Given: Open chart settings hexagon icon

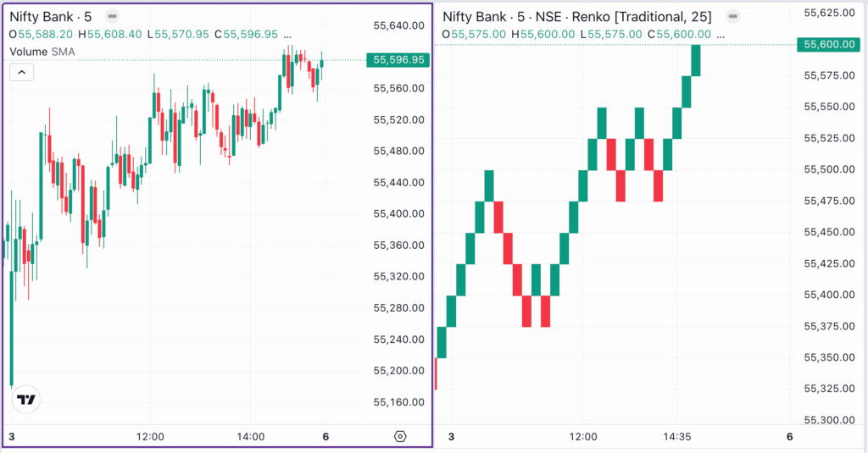Looking at the screenshot, I should click(401, 436).
